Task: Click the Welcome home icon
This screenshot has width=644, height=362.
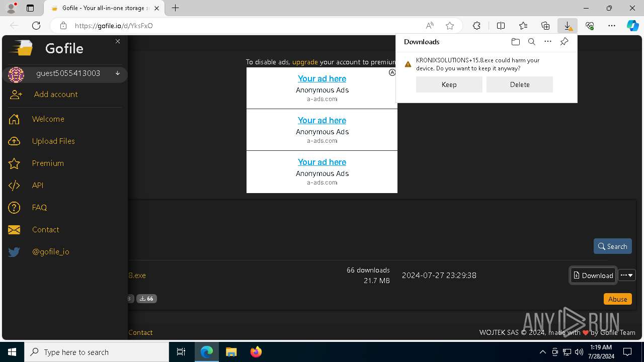Action: (x=14, y=119)
